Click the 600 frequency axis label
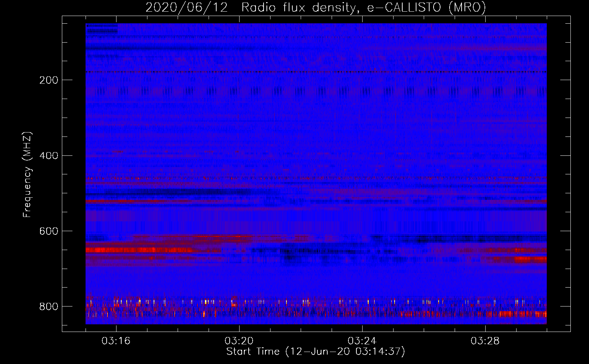This screenshot has height=364, width=589. pos(49,231)
